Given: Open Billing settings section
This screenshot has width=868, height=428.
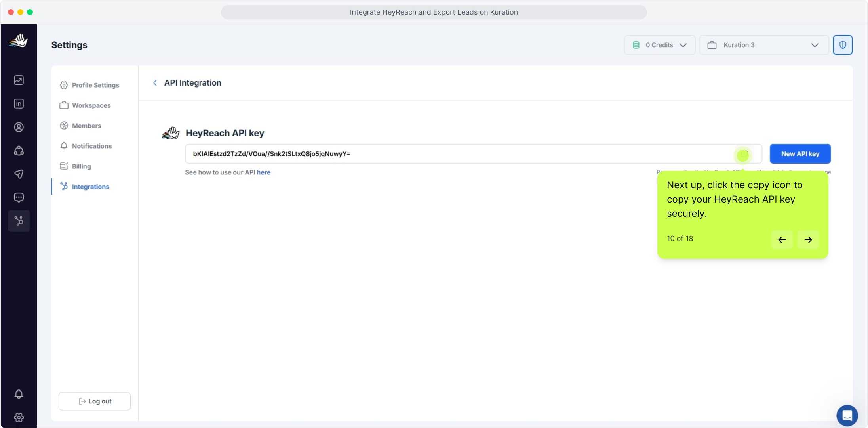Looking at the screenshot, I should 75,166.
